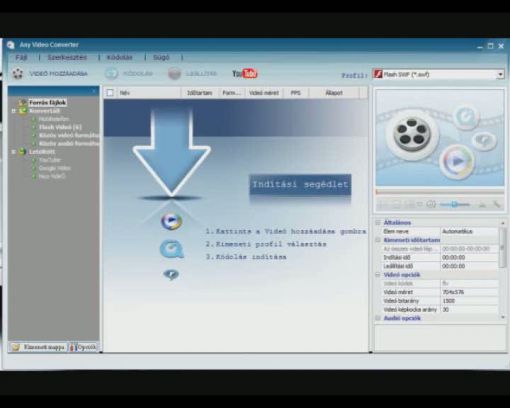
Task: Open the Kódolás menu
Action: pos(119,57)
